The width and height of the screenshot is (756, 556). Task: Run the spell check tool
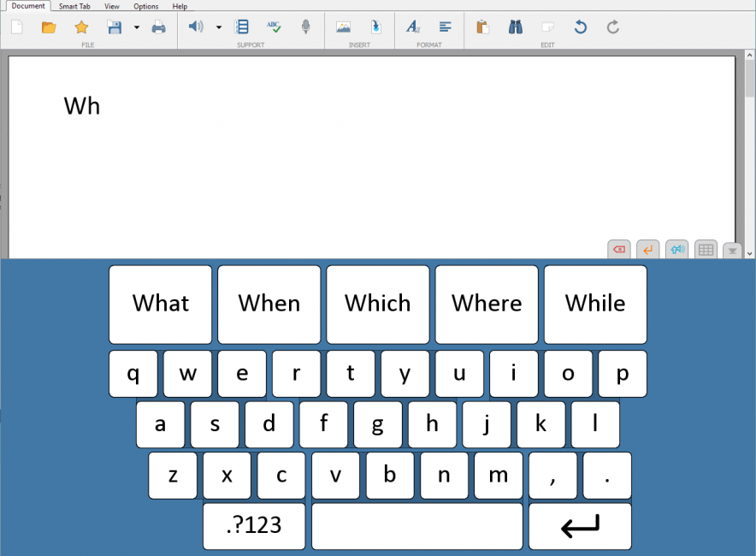pos(274,27)
